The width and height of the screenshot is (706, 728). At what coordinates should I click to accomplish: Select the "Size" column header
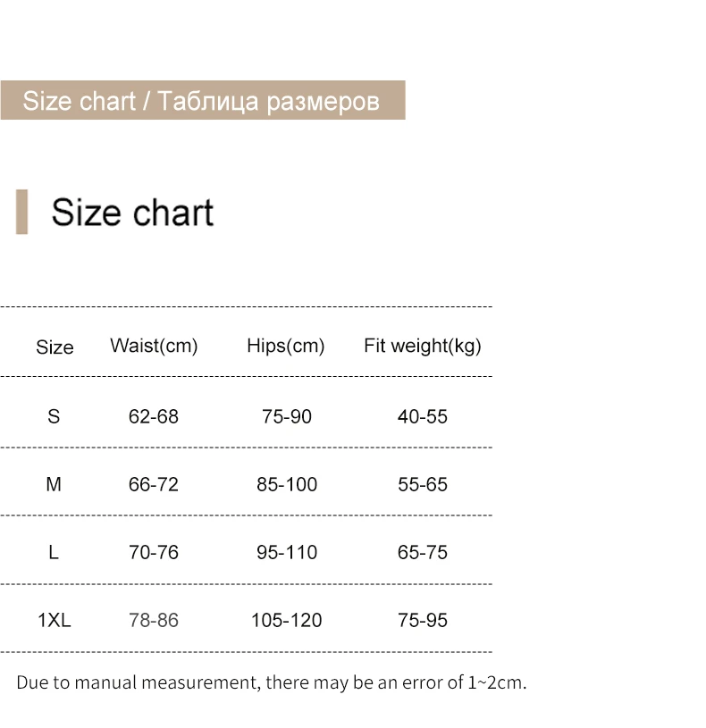point(55,347)
